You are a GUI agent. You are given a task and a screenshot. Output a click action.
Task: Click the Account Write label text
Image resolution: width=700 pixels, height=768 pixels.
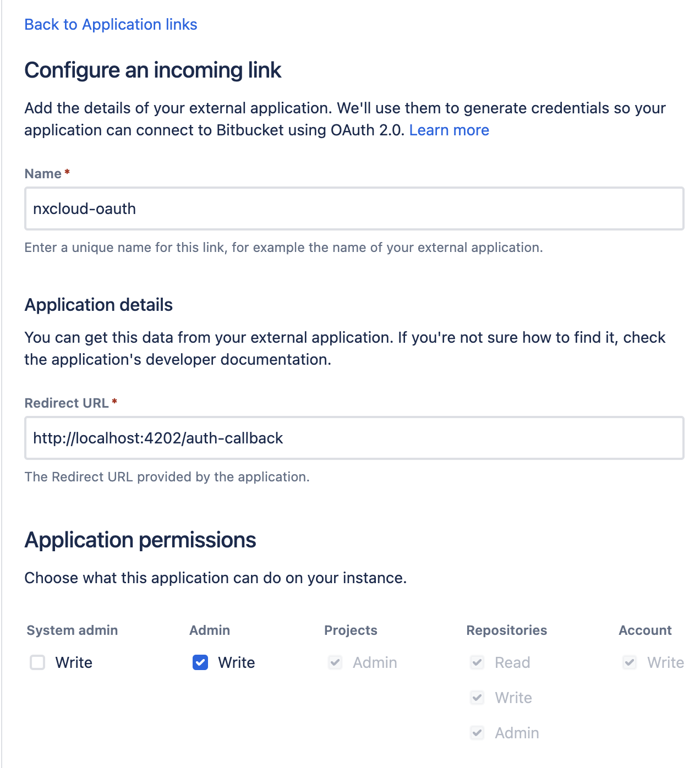pyautogui.click(x=665, y=663)
